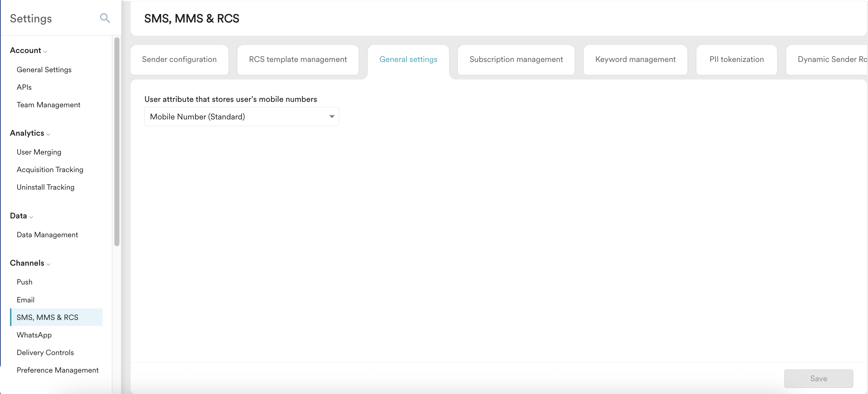Navigate to Data Management settings
The height and width of the screenshot is (394, 868).
47,235
